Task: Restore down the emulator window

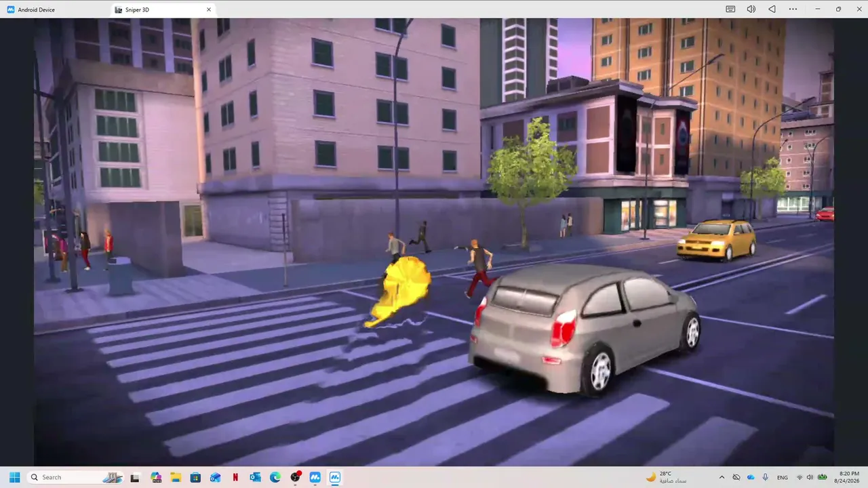Action: point(838,9)
